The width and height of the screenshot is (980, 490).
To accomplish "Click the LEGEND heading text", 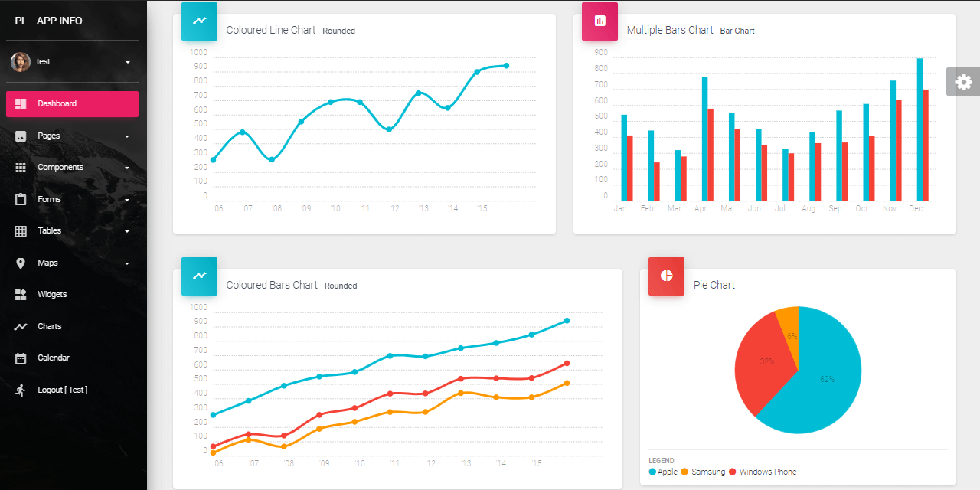I will click(662, 461).
